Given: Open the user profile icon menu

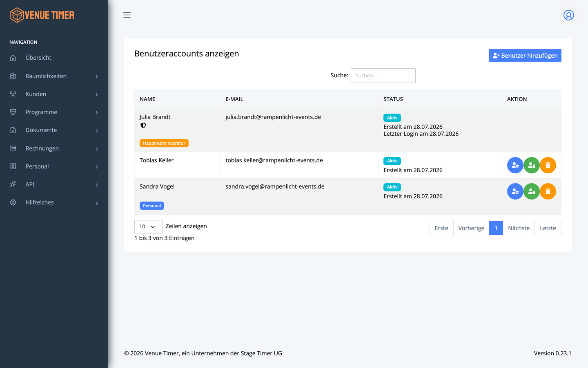Looking at the screenshot, I should click(568, 15).
